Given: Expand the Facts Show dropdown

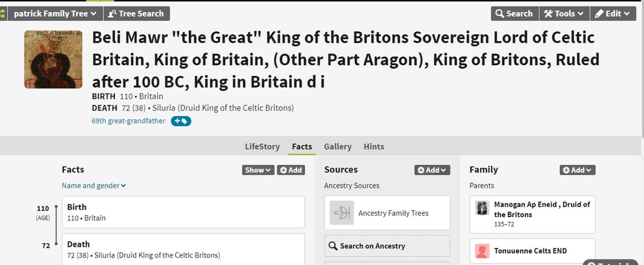Looking at the screenshot, I should (258, 170).
